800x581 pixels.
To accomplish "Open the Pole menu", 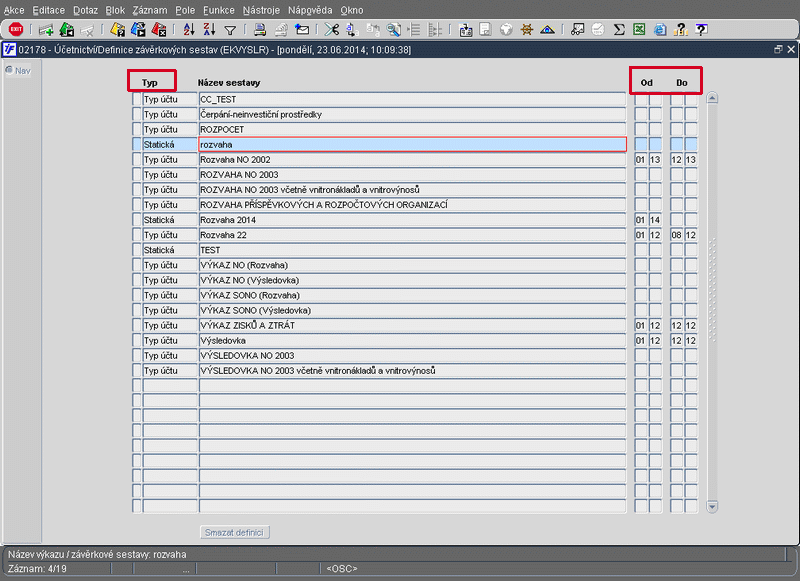I will pos(185,10).
